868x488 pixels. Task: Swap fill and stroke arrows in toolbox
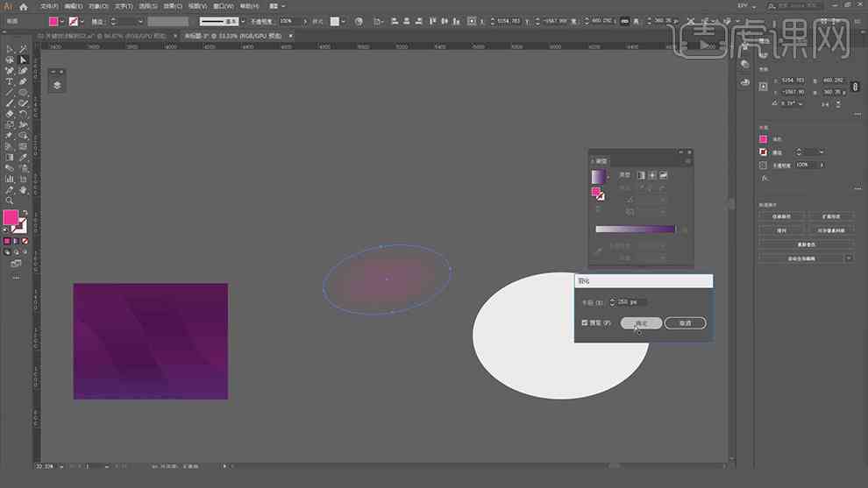coord(25,213)
